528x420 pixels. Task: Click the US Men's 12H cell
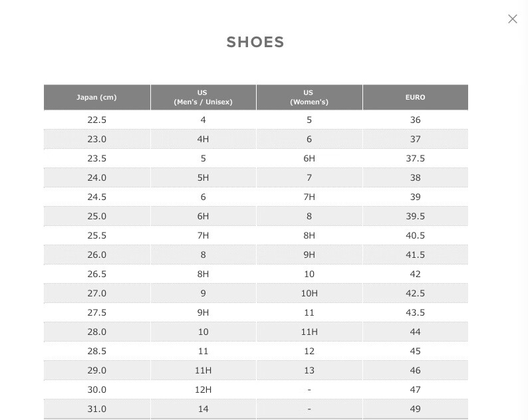click(x=203, y=390)
